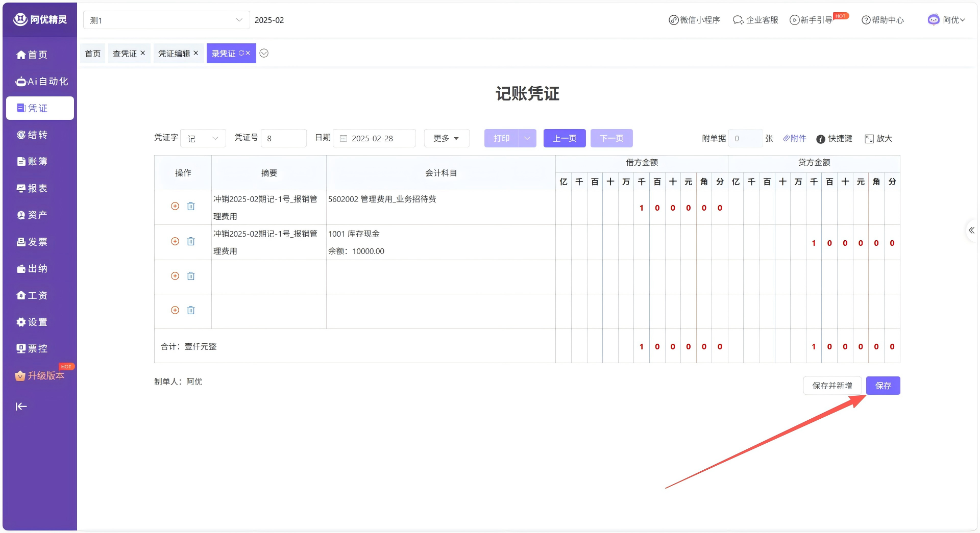Refresh the 录凭证 tab

[x=241, y=53]
